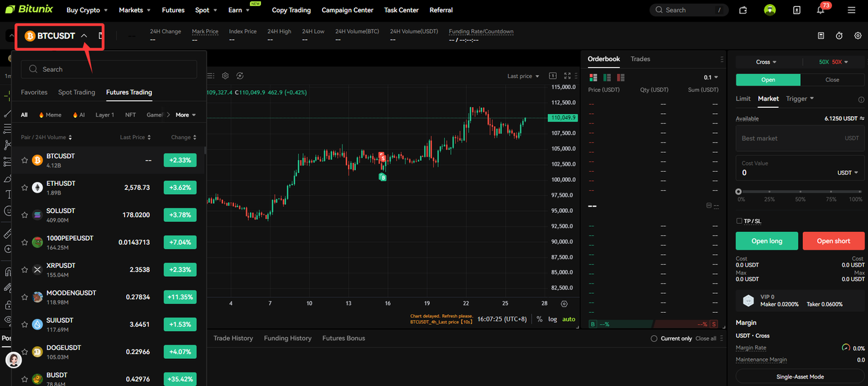Select the Current only radio option

pos(654,339)
